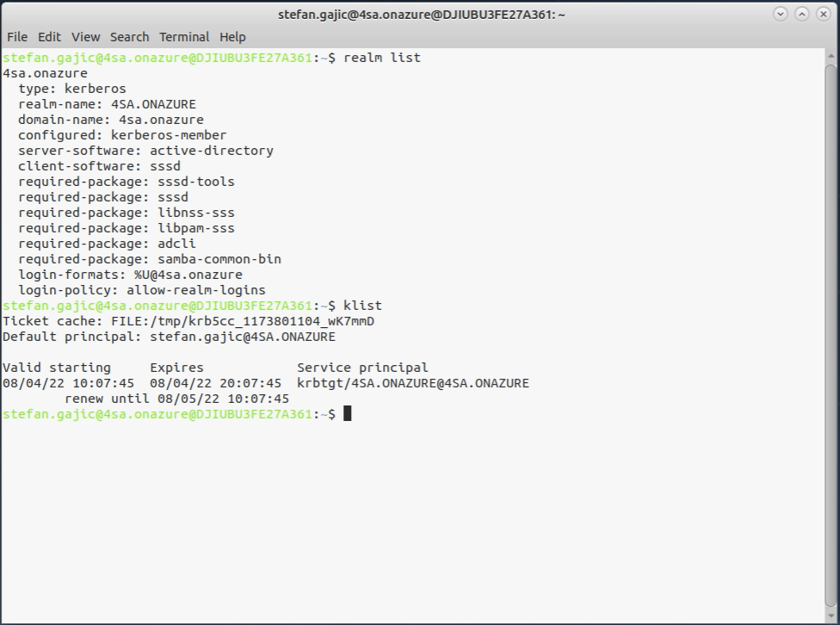
Task: Click the window title bar text
Action: (x=421, y=14)
